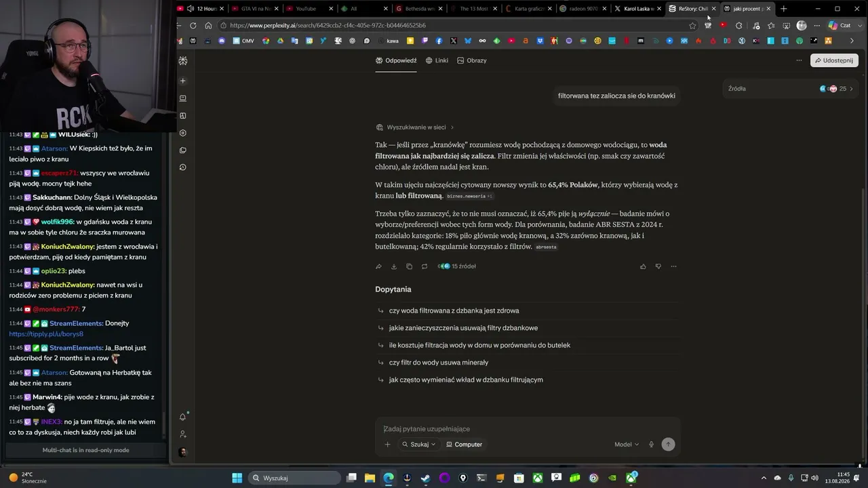Toggle the Computer mode button
The image size is (868, 488).
(x=464, y=445)
